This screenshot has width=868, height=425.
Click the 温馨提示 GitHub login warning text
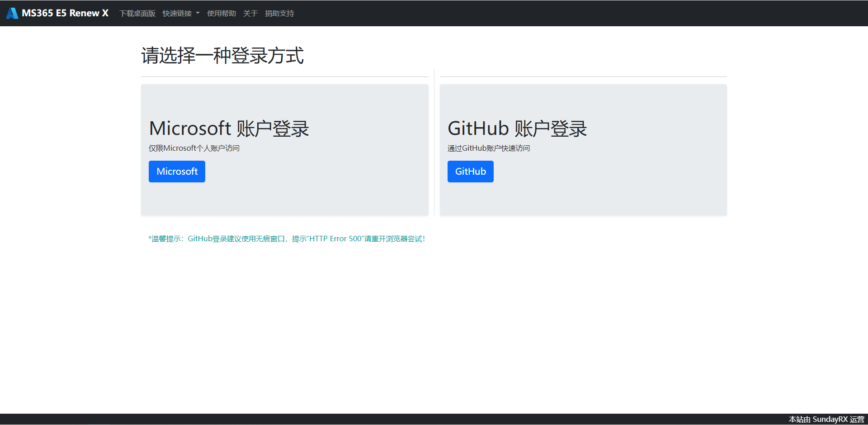[287, 239]
